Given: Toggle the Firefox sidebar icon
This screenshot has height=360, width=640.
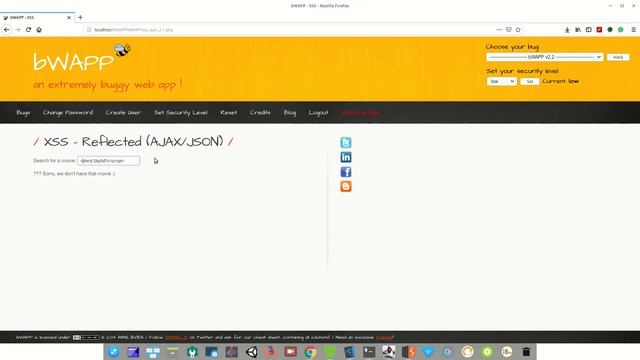Looking at the screenshot, I should point(589,30).
